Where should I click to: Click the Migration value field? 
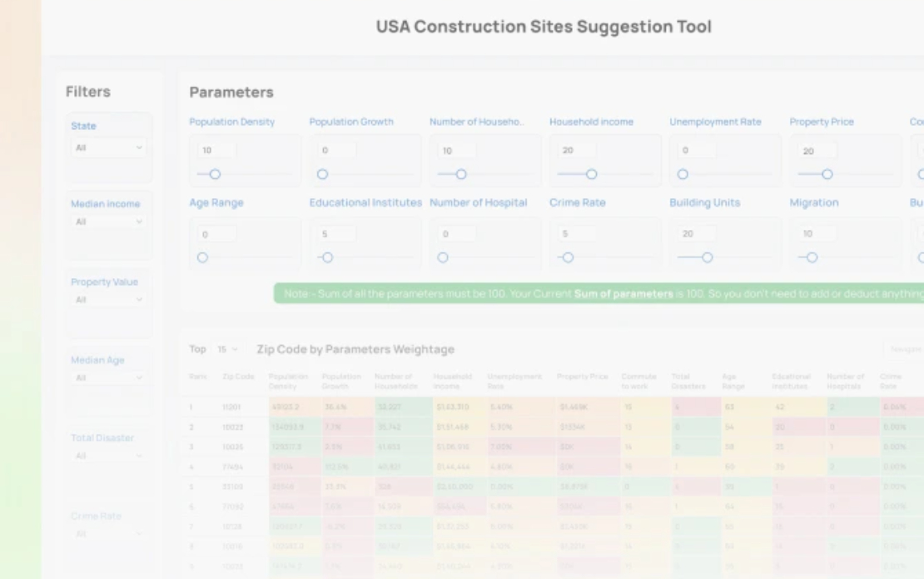pyautogui.click(x=817, y=234)
